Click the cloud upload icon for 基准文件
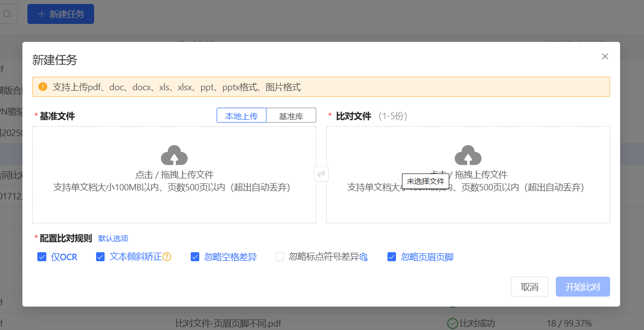This screenshot has width=644, height=330. 174,156
